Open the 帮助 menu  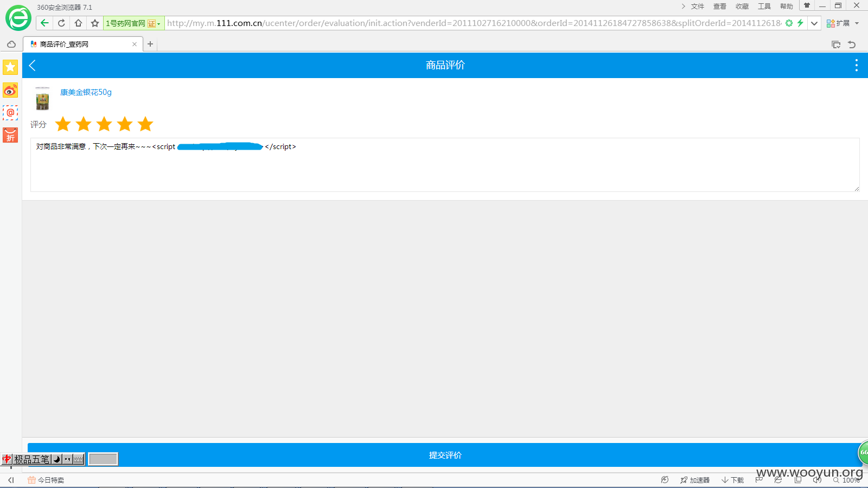point(786,7)
